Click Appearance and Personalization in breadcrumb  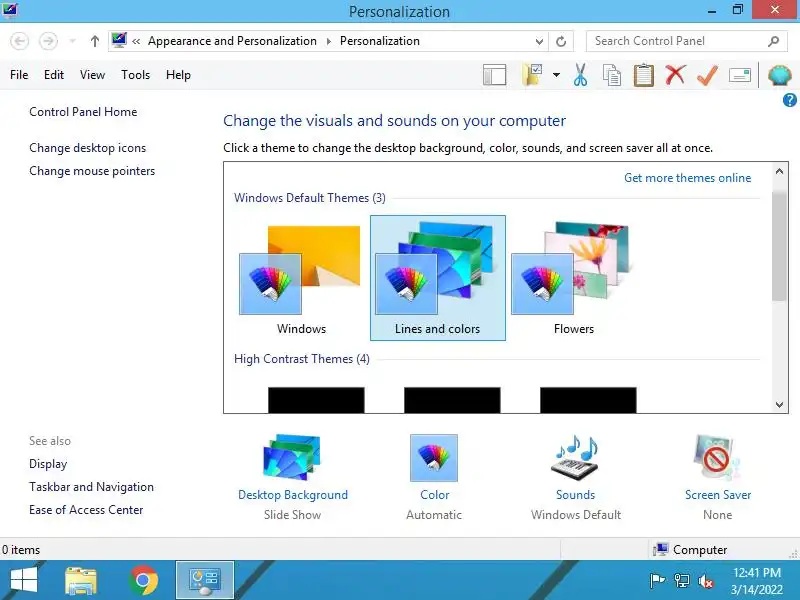click(x=232, y=41)
